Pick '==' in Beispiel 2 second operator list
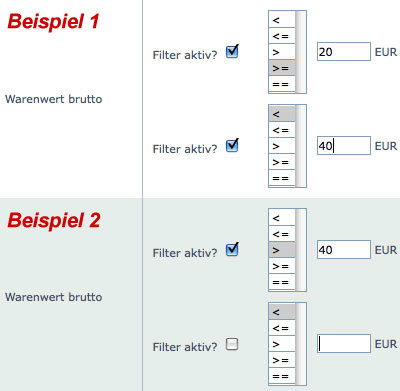Screen dimensions: 400x391 pos(282,376)
